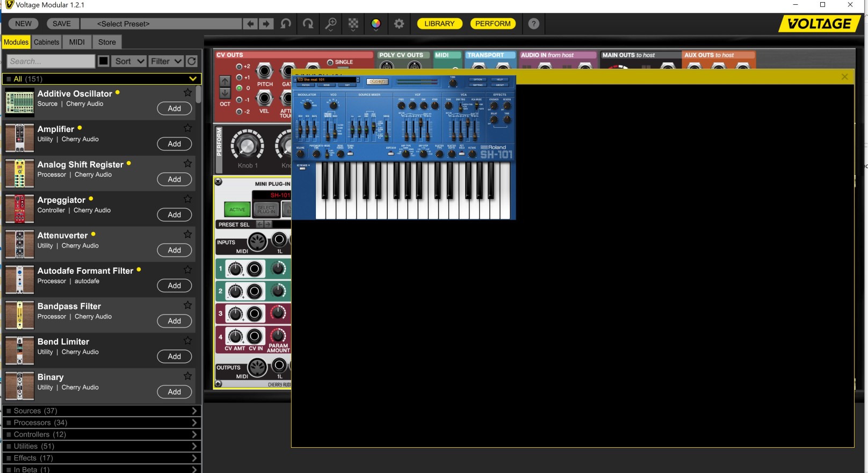Image resolution: width=868 pixels, height=473 pixels.
Task: Select the -2 octave radio button
Action: 239,112
